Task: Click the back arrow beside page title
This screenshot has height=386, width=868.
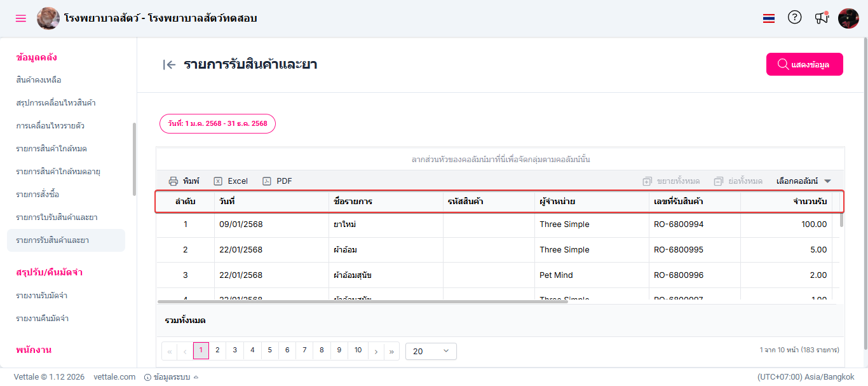Action: point(169,64)
